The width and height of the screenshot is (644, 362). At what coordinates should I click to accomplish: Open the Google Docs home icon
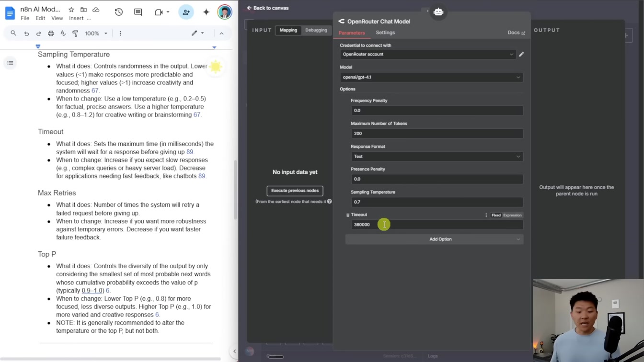coord(10,12)
